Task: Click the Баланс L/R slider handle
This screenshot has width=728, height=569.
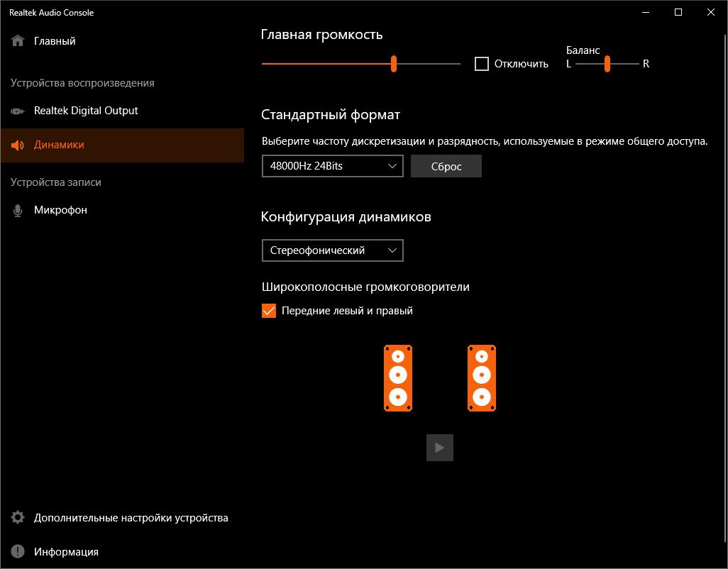Action: coord(607,64)
